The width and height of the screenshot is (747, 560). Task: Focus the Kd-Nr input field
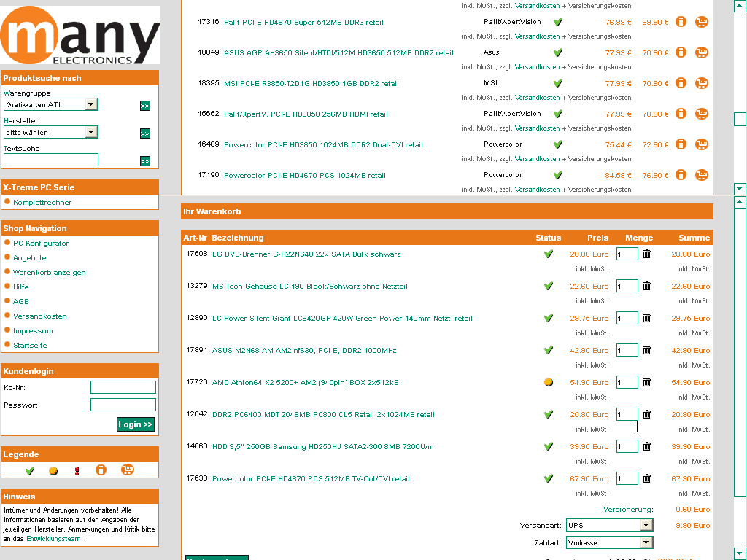123,387
